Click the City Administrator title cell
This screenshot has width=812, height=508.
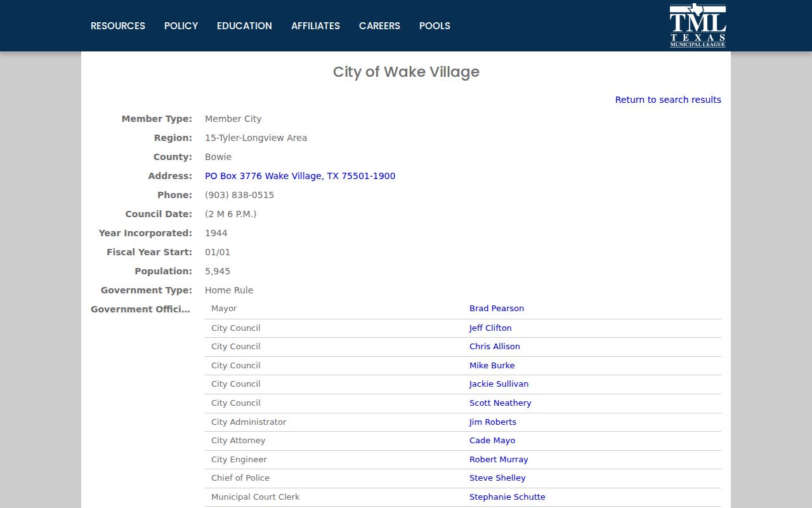pos(249,422)
